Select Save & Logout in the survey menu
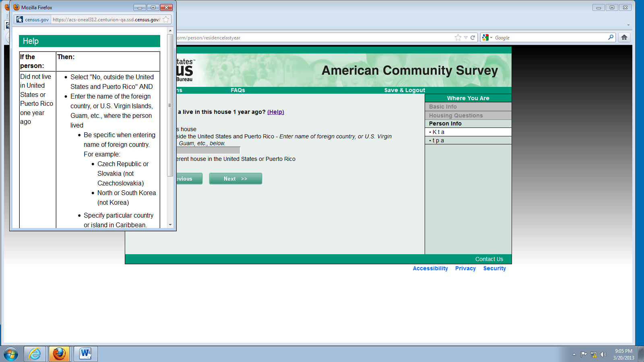 click(405, 90)
